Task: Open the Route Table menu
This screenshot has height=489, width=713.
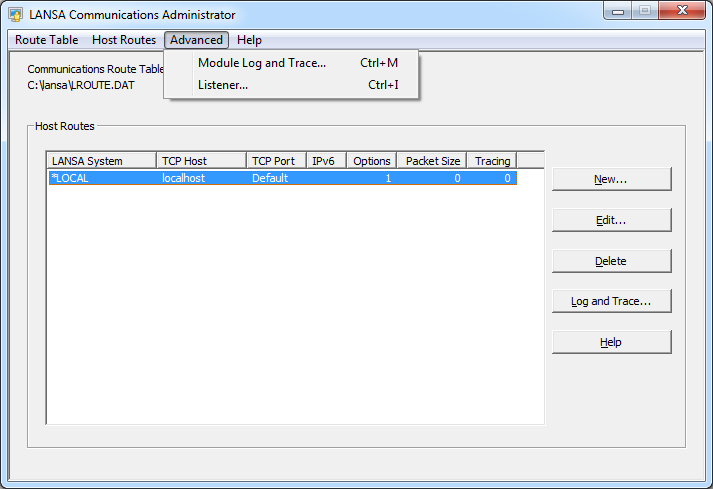Action: [x=46, y=40]
